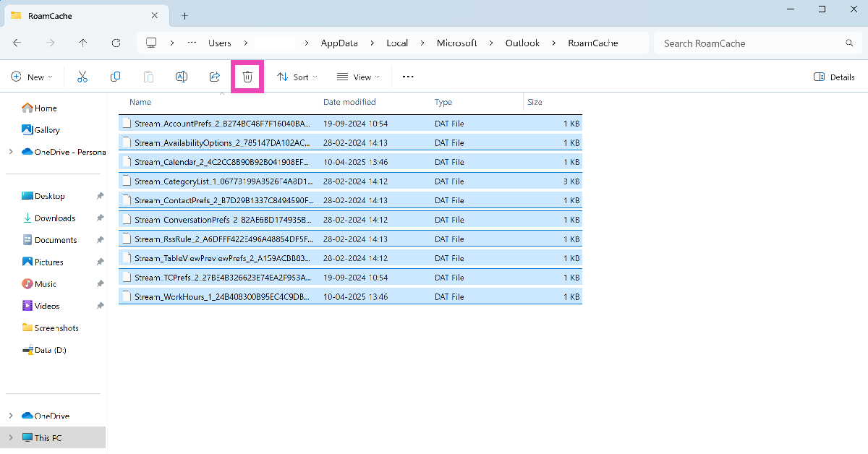The image size is (868, 454).
Task: Toggle the Details pane
Action: (834, 77)
